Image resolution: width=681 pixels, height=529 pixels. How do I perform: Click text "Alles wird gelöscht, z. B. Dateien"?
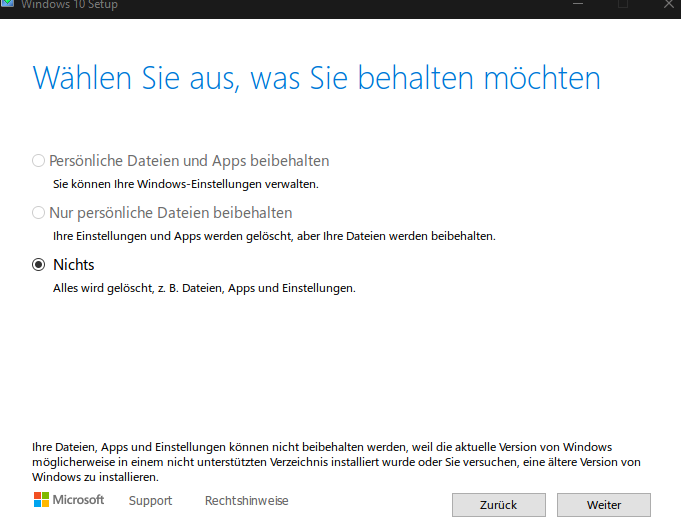coord(138,288)
